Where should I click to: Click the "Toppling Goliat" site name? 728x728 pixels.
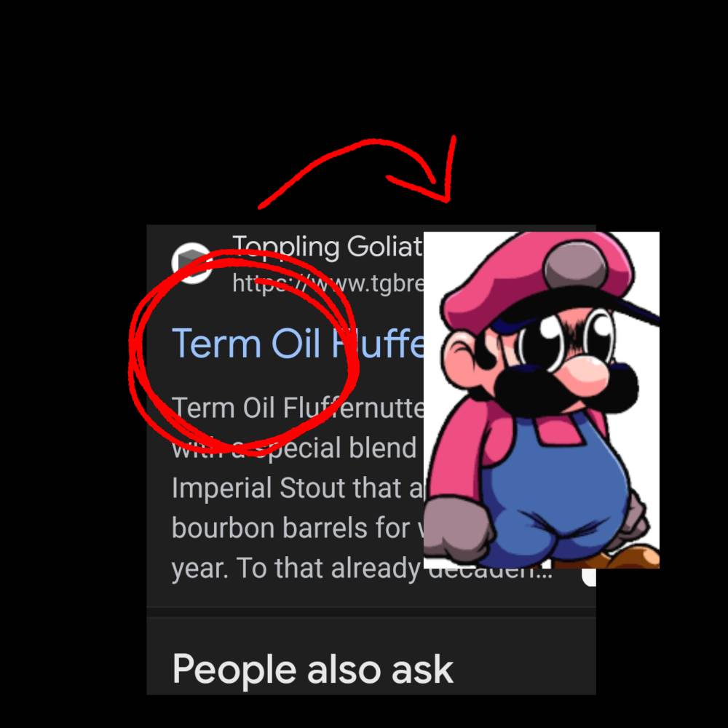[x=328, y=247]
